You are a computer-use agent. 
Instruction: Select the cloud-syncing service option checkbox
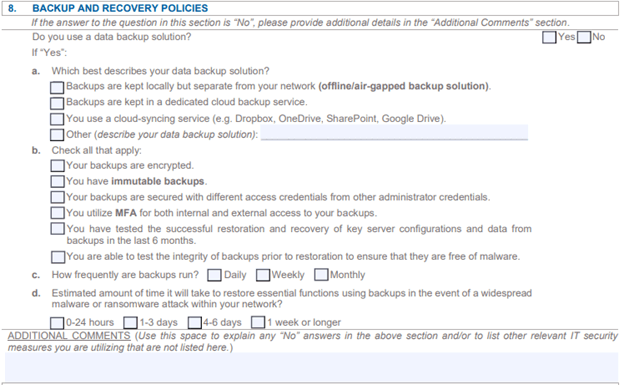(x=57, y=119)
